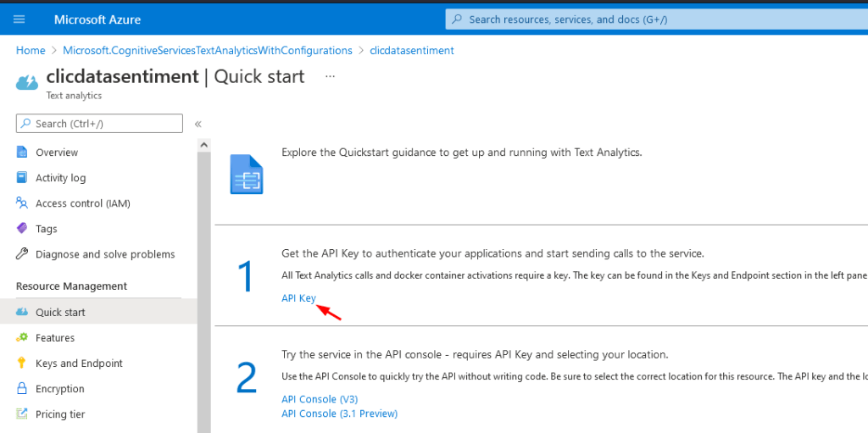This screenshot has height=433, width=868.
Task: Click the Resource Management section header
Action: pos(71,286)
